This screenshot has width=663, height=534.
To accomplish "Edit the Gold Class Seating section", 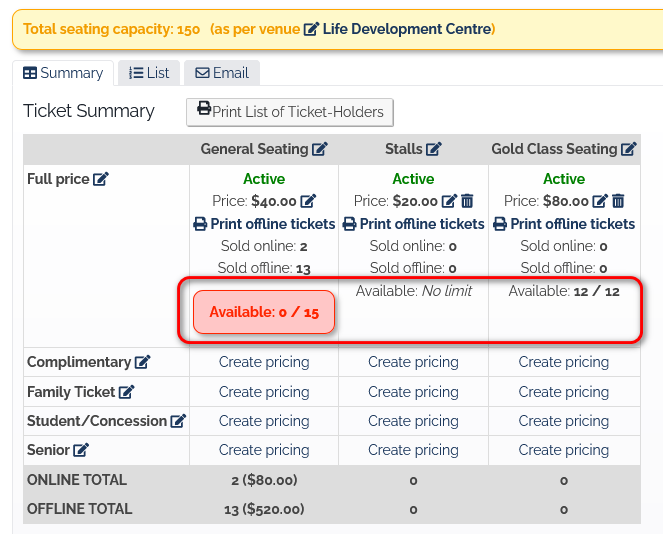I will [x=629, y=149].
